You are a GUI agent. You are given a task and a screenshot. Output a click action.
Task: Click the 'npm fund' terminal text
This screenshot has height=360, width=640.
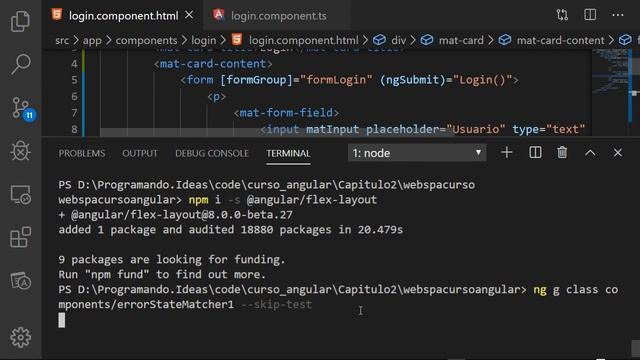[x=117, y=274]
